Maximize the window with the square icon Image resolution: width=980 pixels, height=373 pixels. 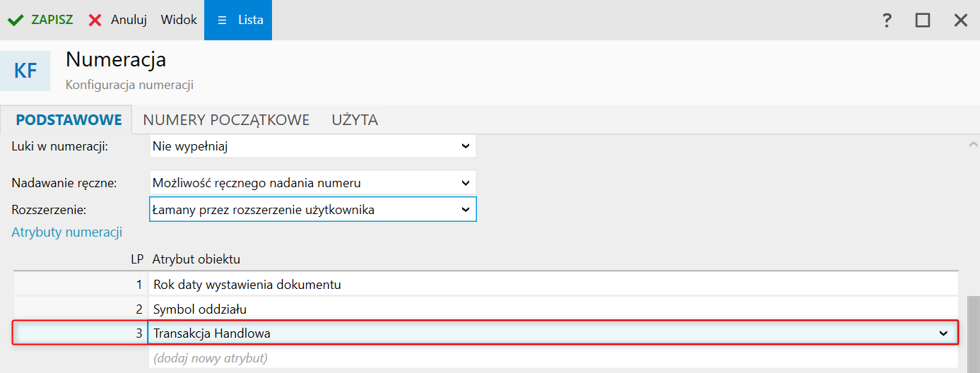[923, 20]
